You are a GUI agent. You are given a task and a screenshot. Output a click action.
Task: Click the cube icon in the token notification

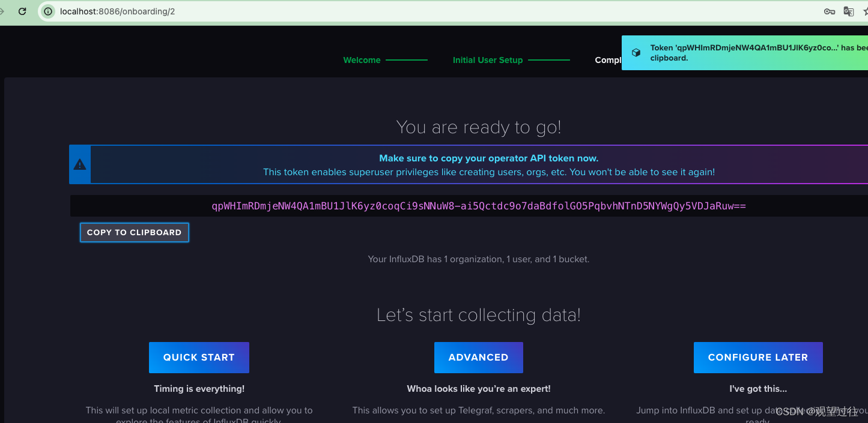click(636, 53)
